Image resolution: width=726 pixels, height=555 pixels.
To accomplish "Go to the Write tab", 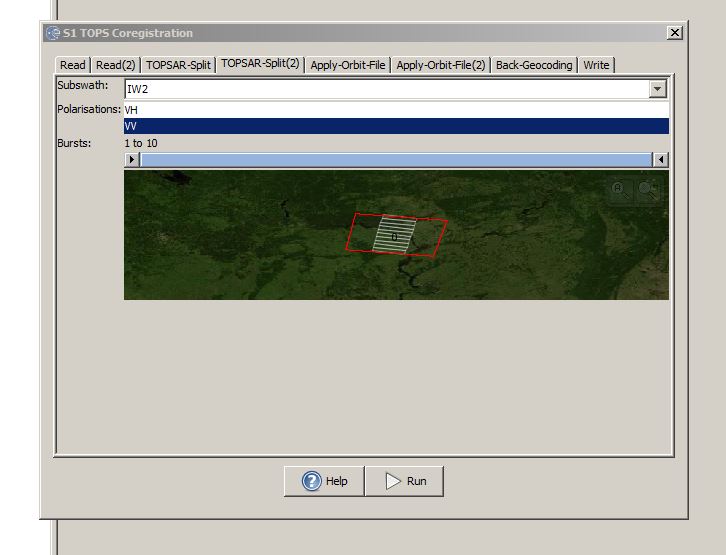I will point(596,65).
